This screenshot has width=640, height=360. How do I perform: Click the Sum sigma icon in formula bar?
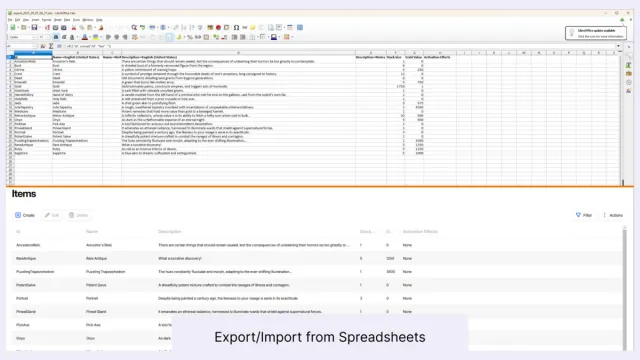click(51, 46)
